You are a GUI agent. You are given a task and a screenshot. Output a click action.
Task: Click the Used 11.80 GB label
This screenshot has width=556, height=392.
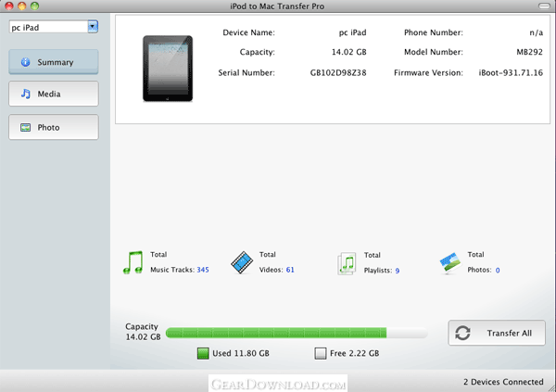coord(241,353)
